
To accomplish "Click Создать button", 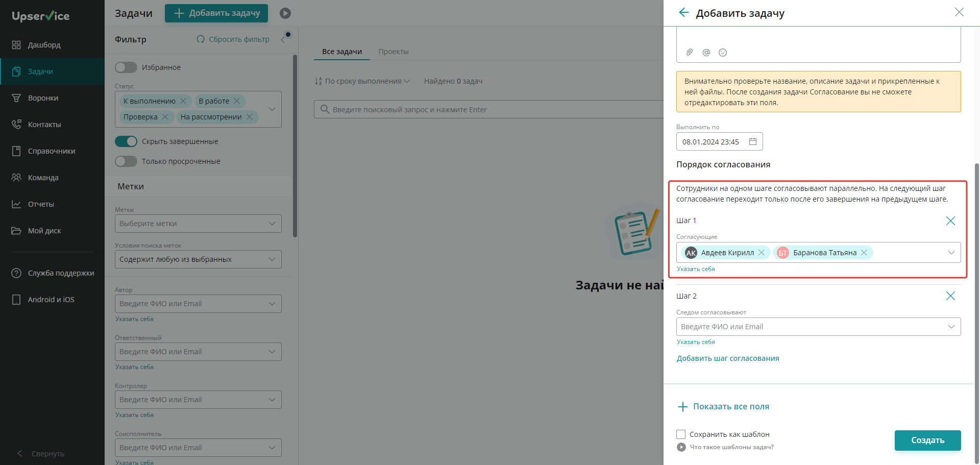I will tap(928, 440).
